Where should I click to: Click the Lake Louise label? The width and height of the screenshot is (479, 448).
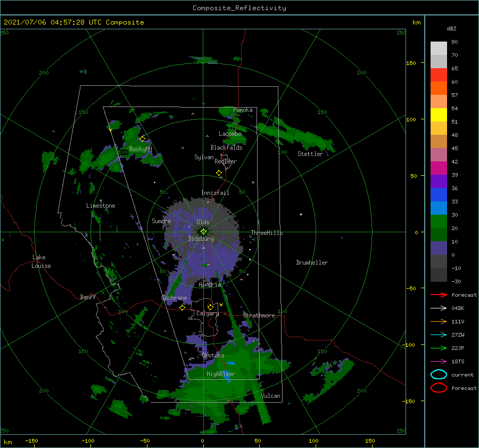click(x=41, y=262)
